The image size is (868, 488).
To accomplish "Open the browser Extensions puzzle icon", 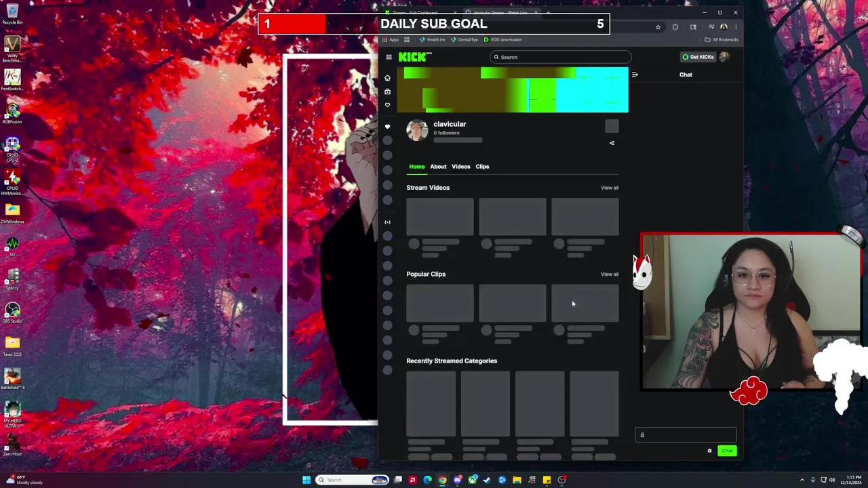I will [x=675, y=27].
